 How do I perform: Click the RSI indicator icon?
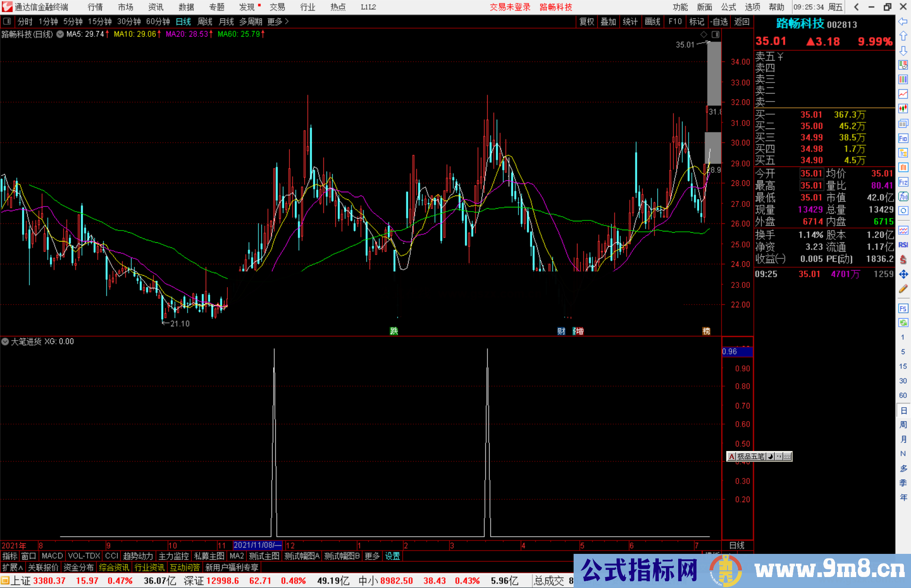pos(903,245)
